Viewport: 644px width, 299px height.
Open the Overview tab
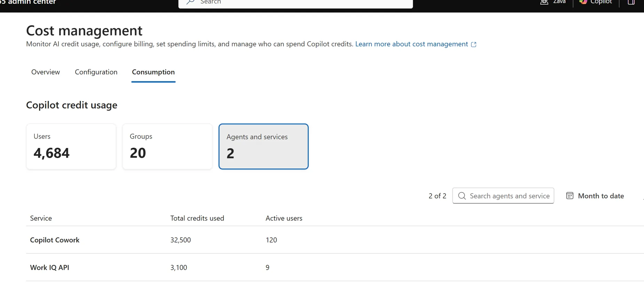tap(46, 72)
